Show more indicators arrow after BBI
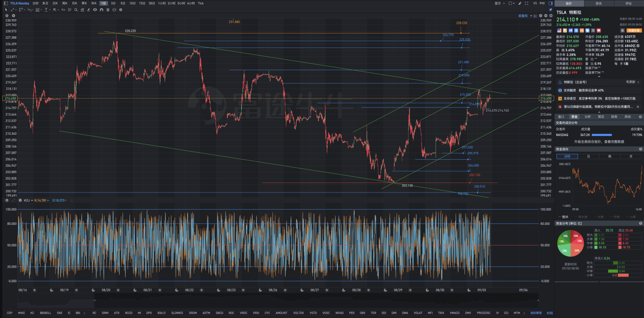Screen dimensions: 644x318 click(84, 313)
